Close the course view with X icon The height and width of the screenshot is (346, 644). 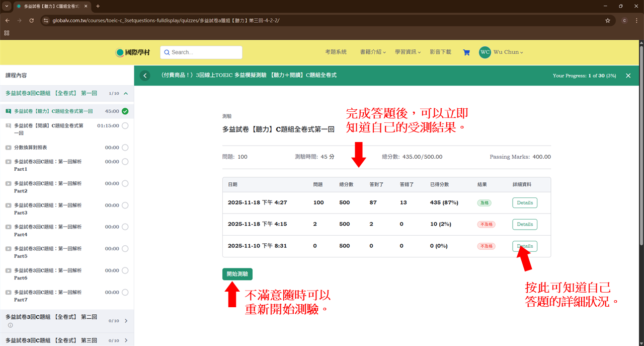point(628,76)
